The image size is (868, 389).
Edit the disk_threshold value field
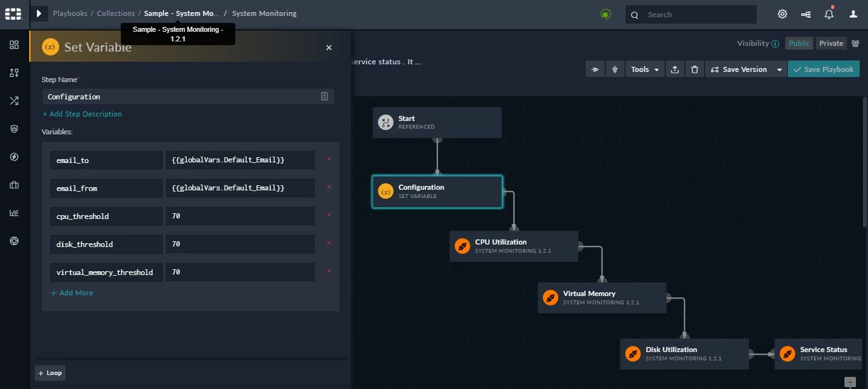pos(240,244)
